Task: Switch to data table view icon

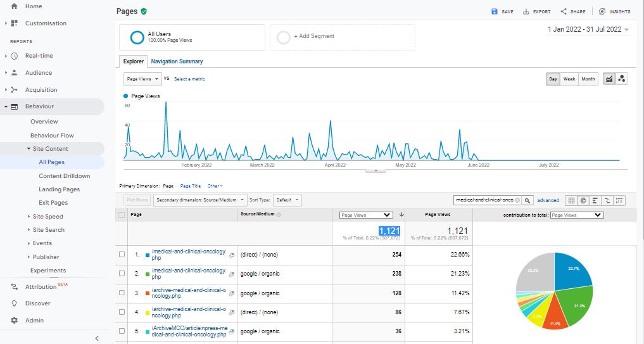Action: (x=571, y=200)
